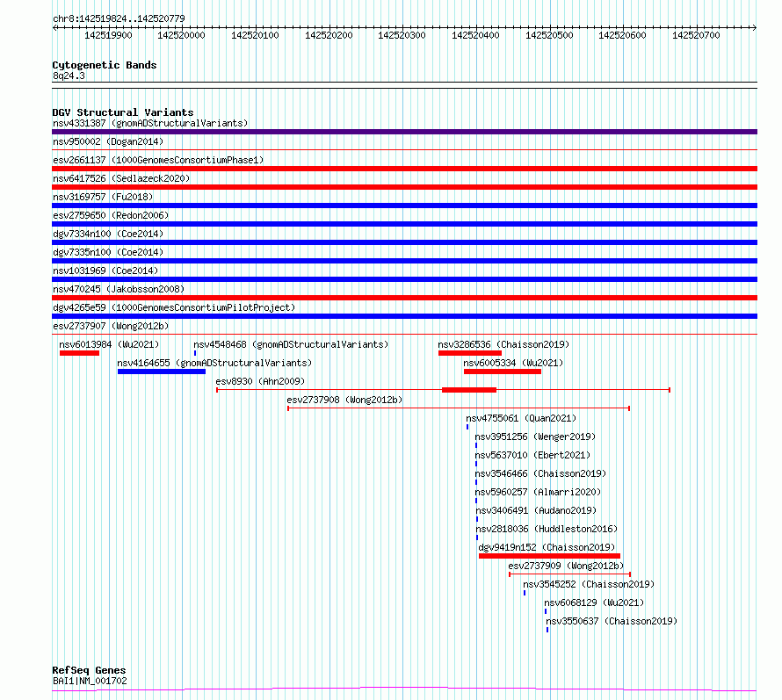
Task: Click dgv4265e59 (1000GenomesConsortiumPilotProject) label
Action: [174, 307]
